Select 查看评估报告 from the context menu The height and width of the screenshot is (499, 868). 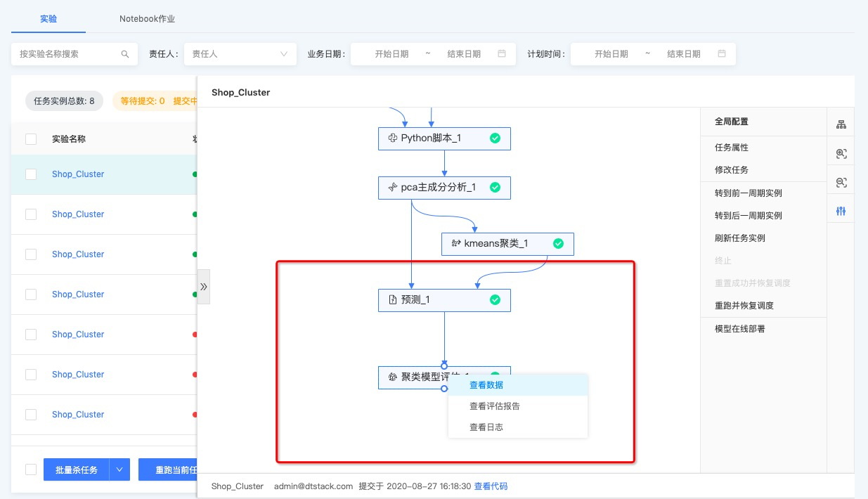click(495, 406)
